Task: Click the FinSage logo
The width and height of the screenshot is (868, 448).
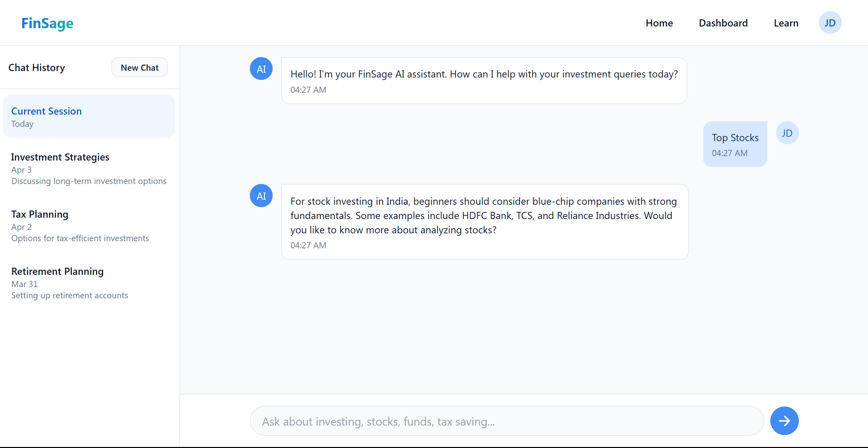Action: tap(47, 23)
